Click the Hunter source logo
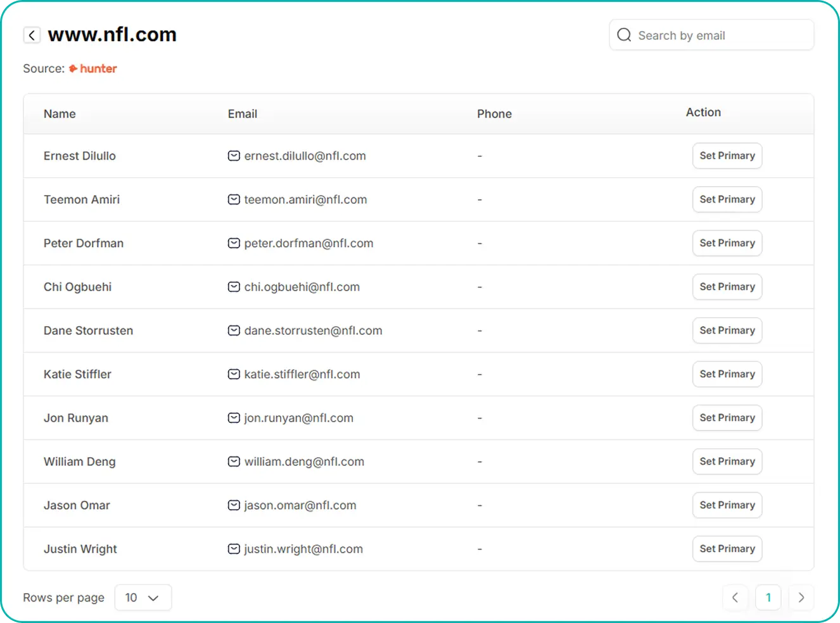The width and height of the screenshot is (840, 623). (x=93, y=68)
